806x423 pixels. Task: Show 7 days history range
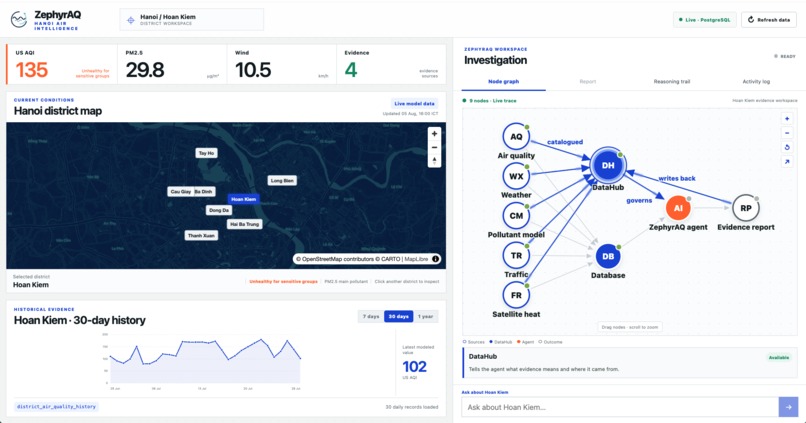pos(371,317)
